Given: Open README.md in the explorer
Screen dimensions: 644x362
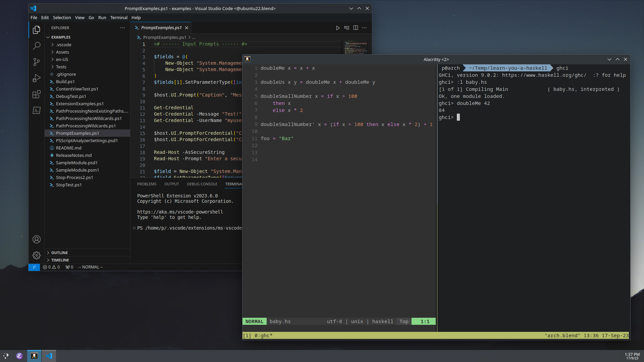Looking at the screenshot, I should coord(87,148).
